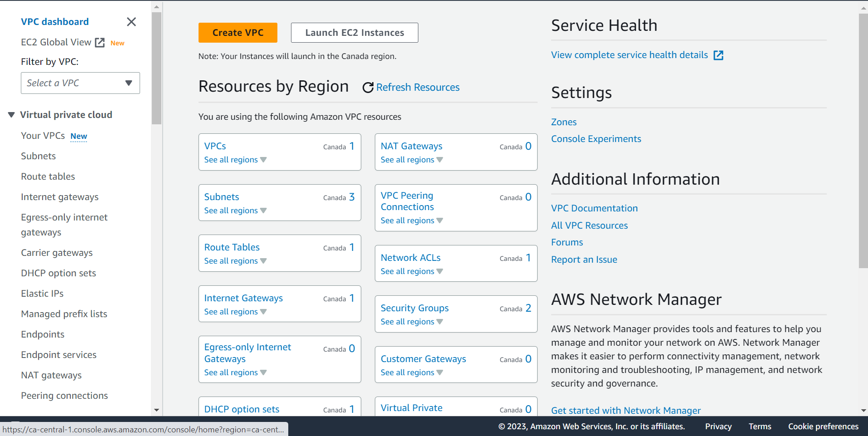The height and width of the screenshot is (436, 868).
Task: Open Elastic IPs in sidebar
Action: coord(42,294)
